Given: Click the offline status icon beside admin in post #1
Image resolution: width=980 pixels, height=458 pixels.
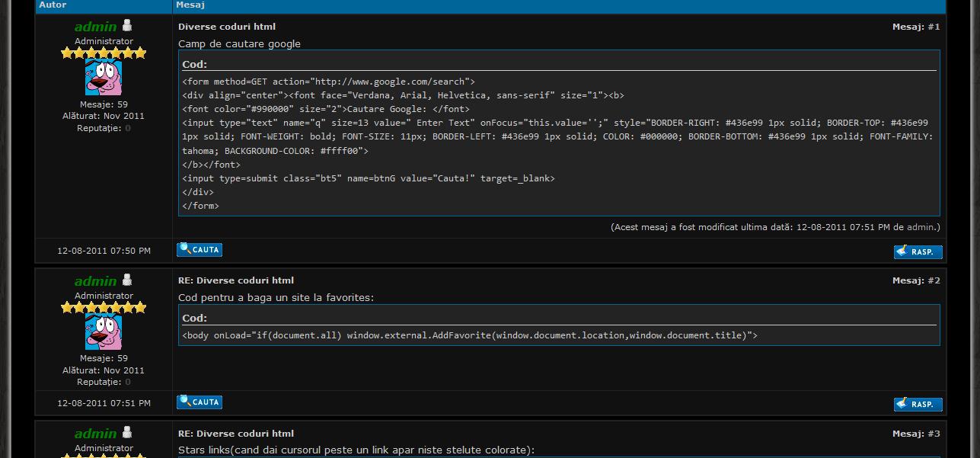Looking at the screenshot, I should [127, 26].
